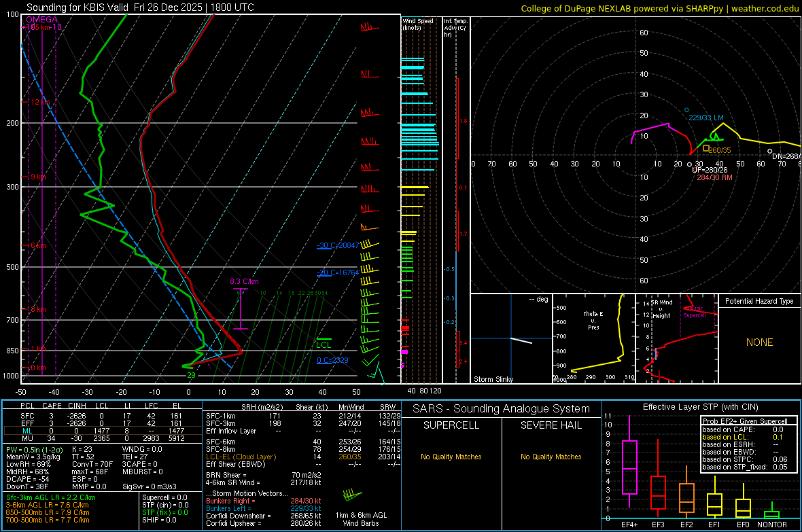This screenshot has width=802, height=532.
Task: Click the '284/30 RM' hodograph label
Action: [x=714, y=177]
